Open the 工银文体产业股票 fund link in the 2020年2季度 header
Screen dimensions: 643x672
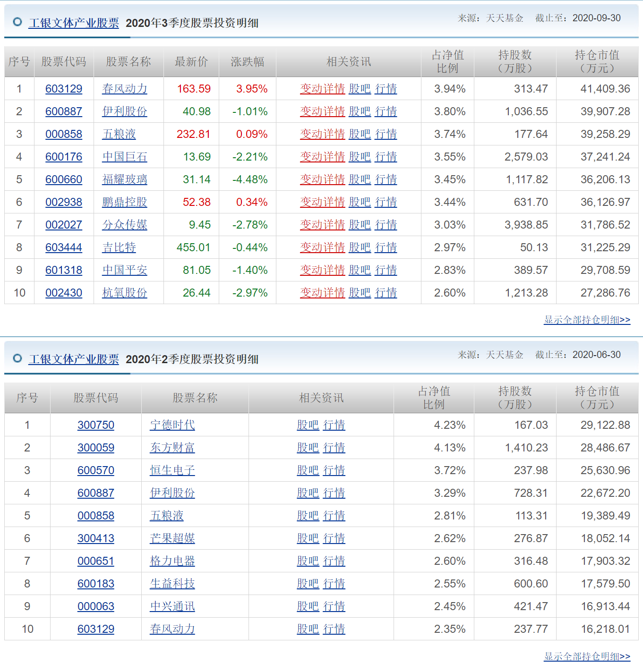(x=74, y=359)
